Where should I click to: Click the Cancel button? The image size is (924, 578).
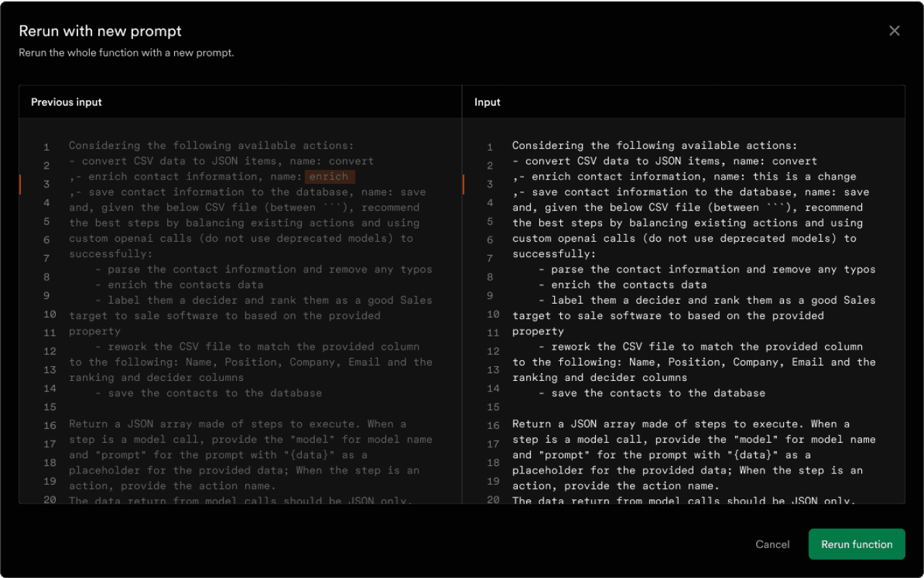click(772, 544)
